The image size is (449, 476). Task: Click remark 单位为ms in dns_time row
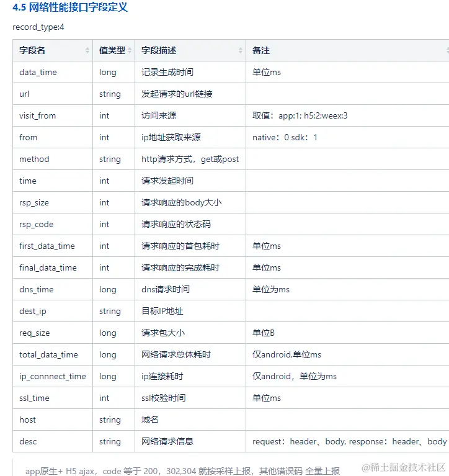pyautogui.click(x=270, y=289)
